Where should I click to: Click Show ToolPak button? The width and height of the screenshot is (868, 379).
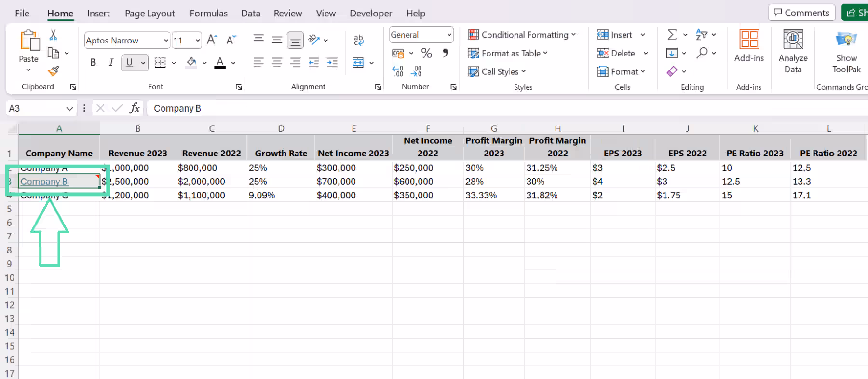[x=846, y=51]
